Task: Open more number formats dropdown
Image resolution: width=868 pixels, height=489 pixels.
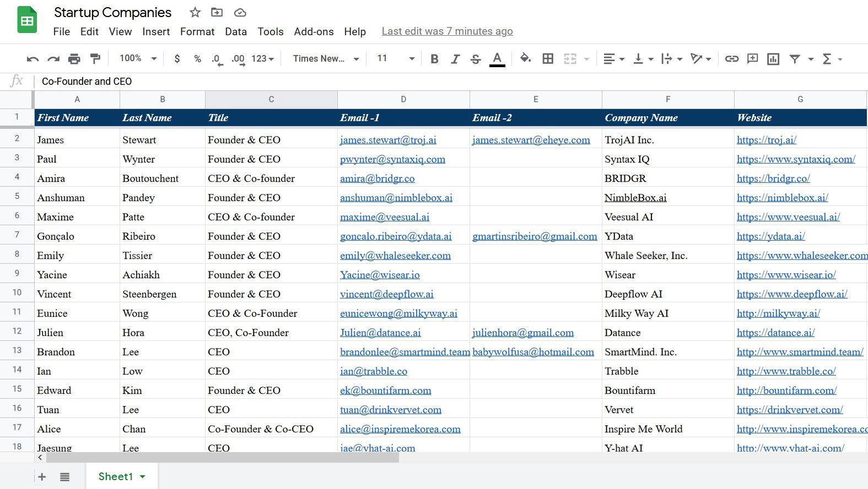Action: click(262, 58)
